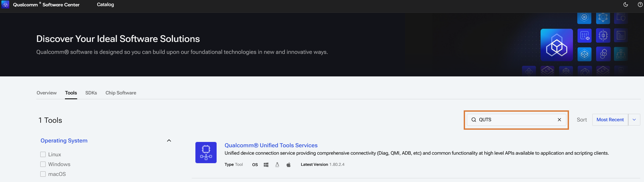The height and width of the screenshot is (182, 644).
Task: Focus the QUTS search field
Action: click(516, 120)
